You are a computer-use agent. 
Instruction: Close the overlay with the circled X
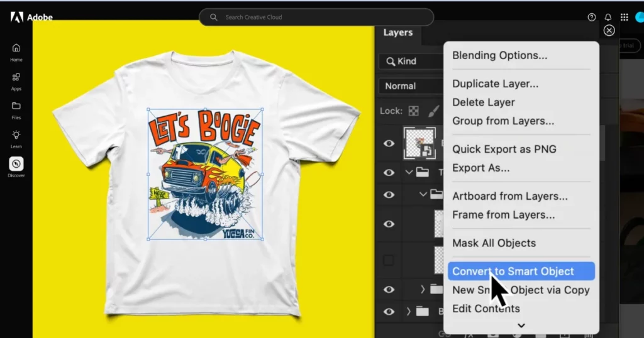(x=609, y=30)
